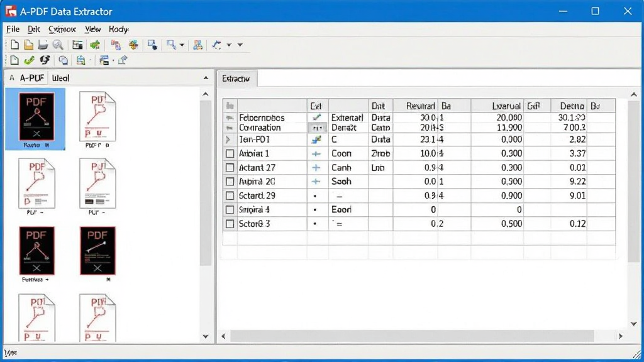The width and height of the screenshot is (644, 362).
Task: Open the Vlew menu
Action: (92, 29)
